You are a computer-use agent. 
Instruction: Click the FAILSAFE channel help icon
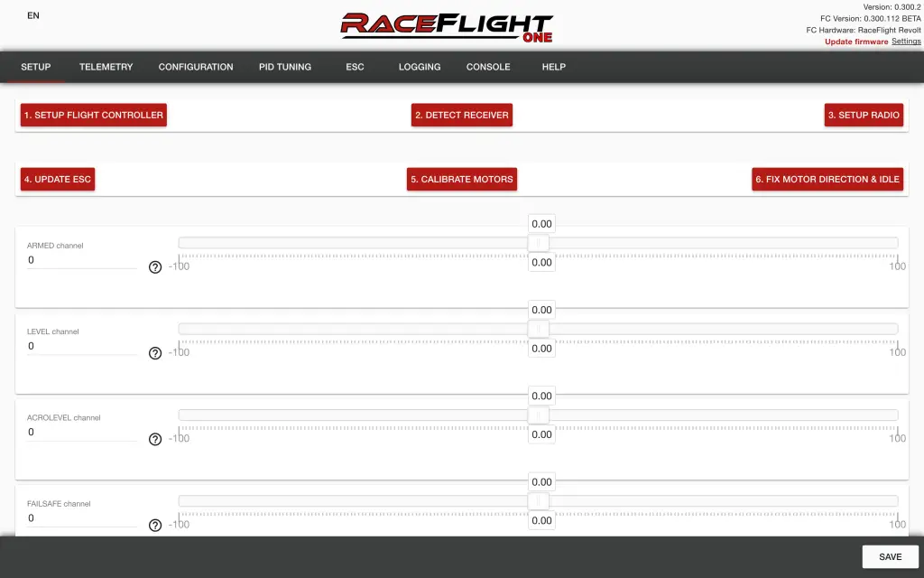point(154,525)
